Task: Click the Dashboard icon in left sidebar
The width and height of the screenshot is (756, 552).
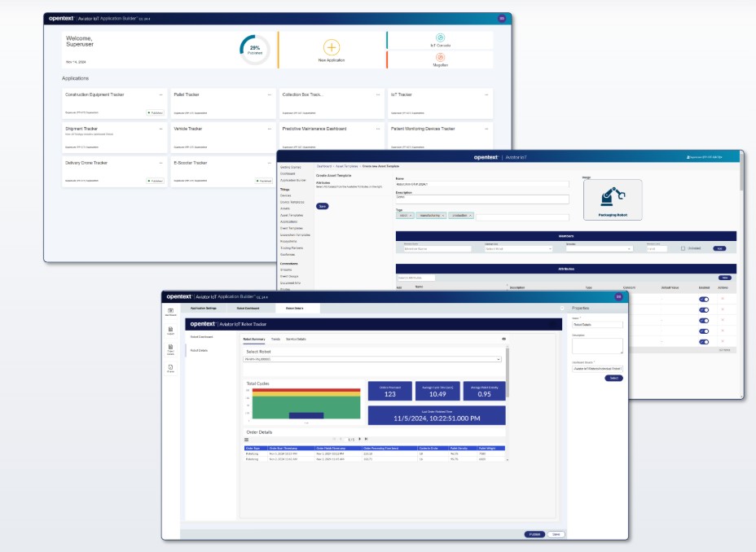Action: [170, 312]
